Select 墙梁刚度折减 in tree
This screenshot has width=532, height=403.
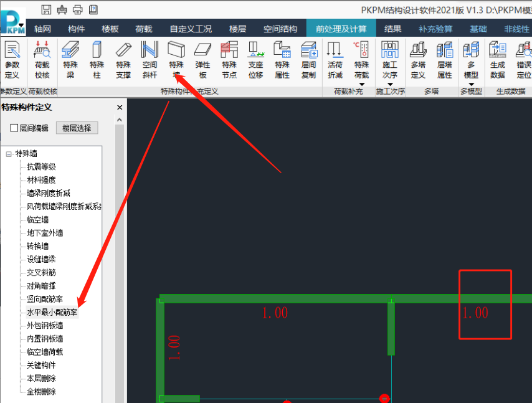click(x=48, y=193)
